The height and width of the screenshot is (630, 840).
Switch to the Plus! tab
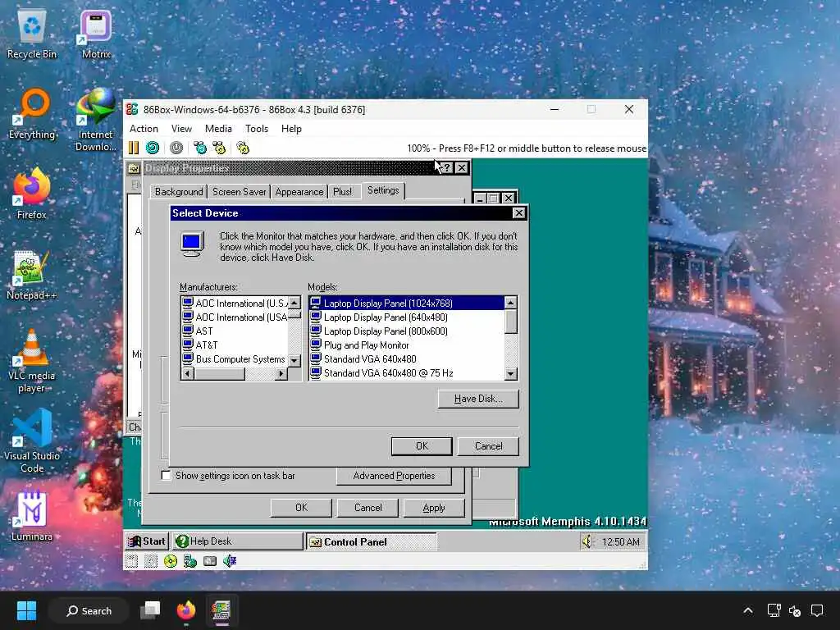(342, 192)
